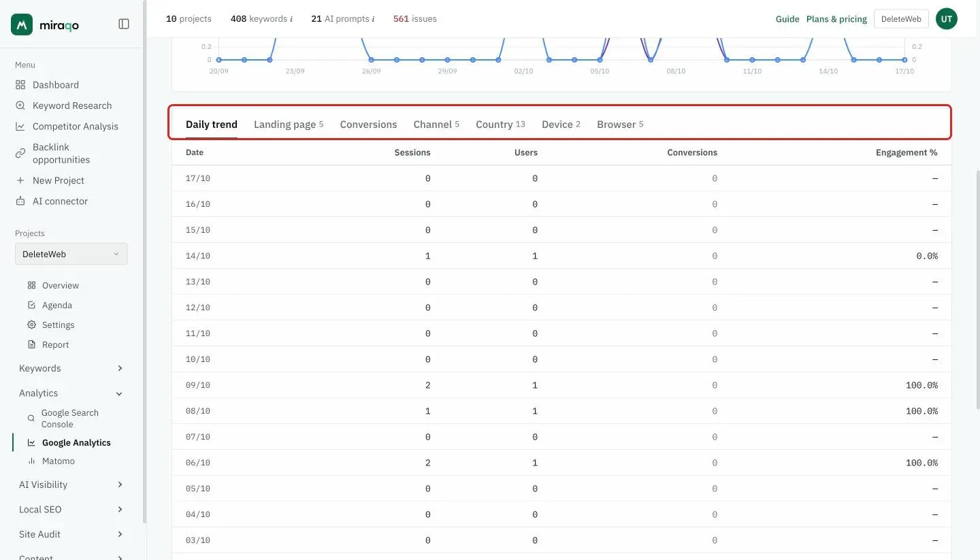Expand the Local SEO section

click(71, 510)
